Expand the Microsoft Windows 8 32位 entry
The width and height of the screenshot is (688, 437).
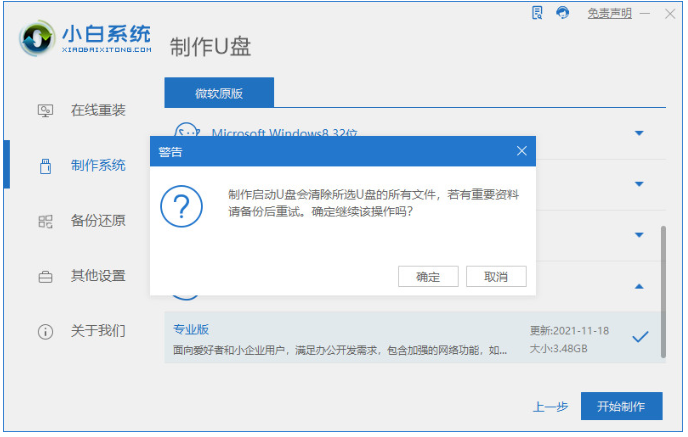(x=639, y=133)
